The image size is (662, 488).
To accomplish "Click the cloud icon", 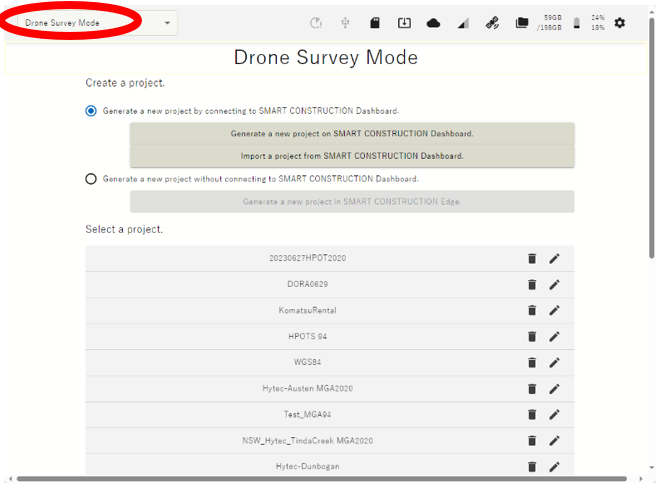I will tap(434, 23).
